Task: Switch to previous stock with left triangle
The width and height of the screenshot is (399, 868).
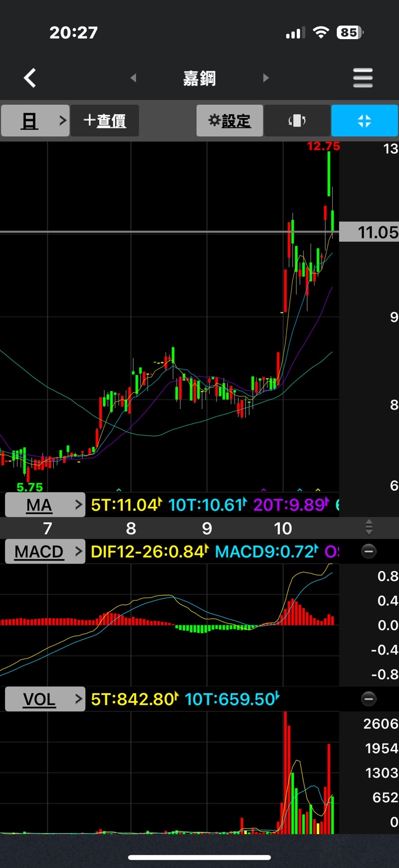Action: tap(133, 78)
